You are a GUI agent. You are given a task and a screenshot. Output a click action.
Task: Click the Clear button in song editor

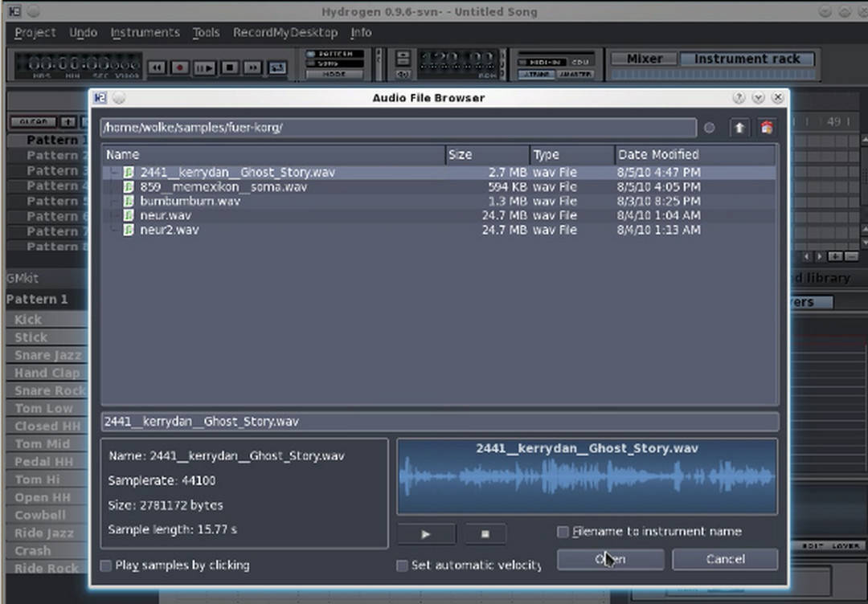click(x=33, y=122)
